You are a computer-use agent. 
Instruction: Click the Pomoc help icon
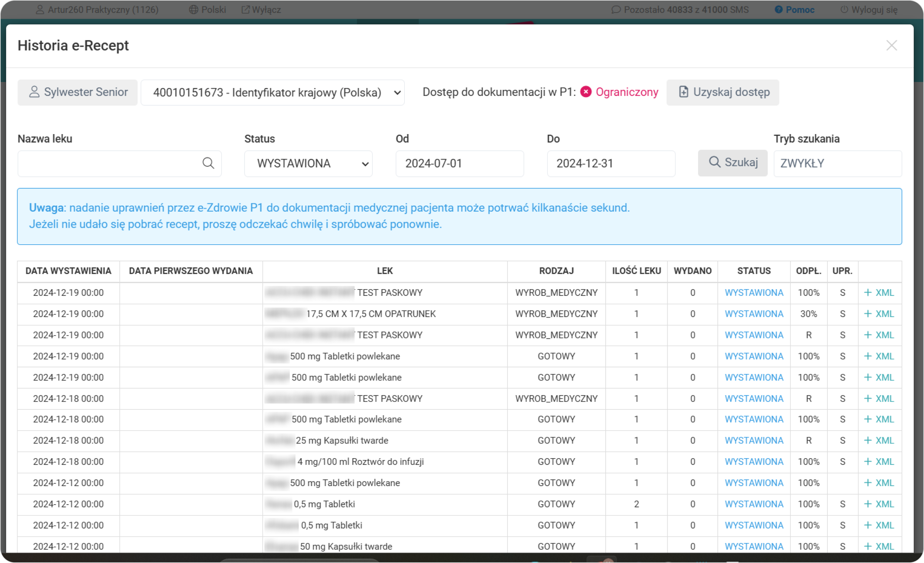[778, 10]
